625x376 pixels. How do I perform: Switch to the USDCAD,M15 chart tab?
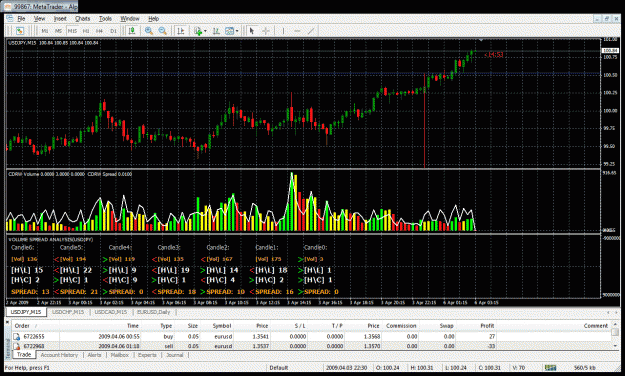[111, 312]
